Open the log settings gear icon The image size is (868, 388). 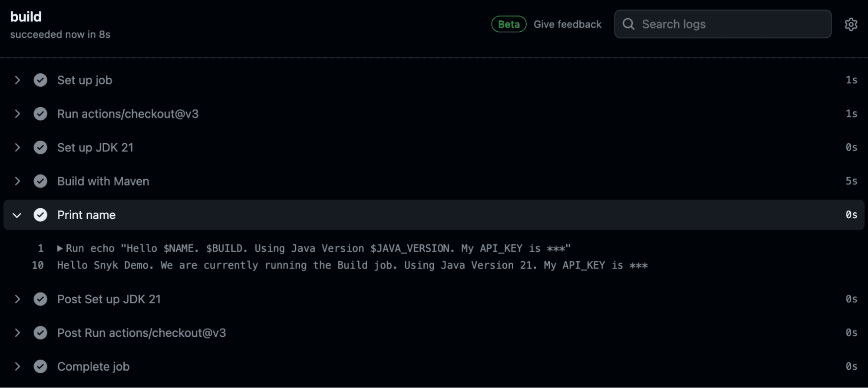click(851, 24)
